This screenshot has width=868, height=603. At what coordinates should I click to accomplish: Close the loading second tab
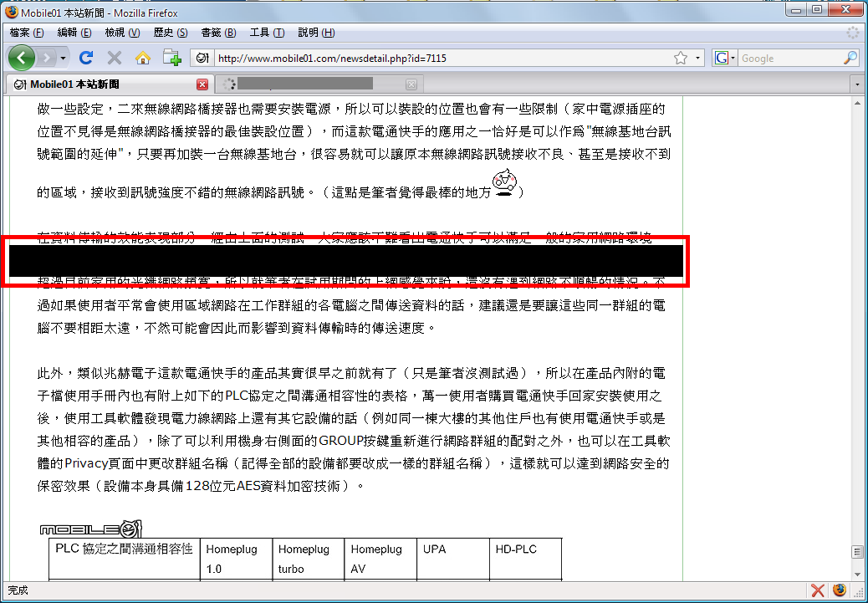(411, 84)
